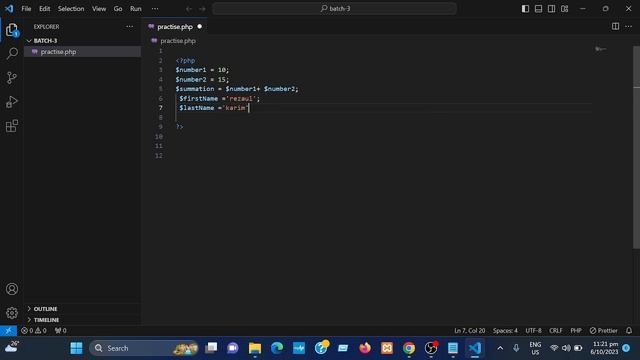Open notifications bell in status bar

[629, 331]
